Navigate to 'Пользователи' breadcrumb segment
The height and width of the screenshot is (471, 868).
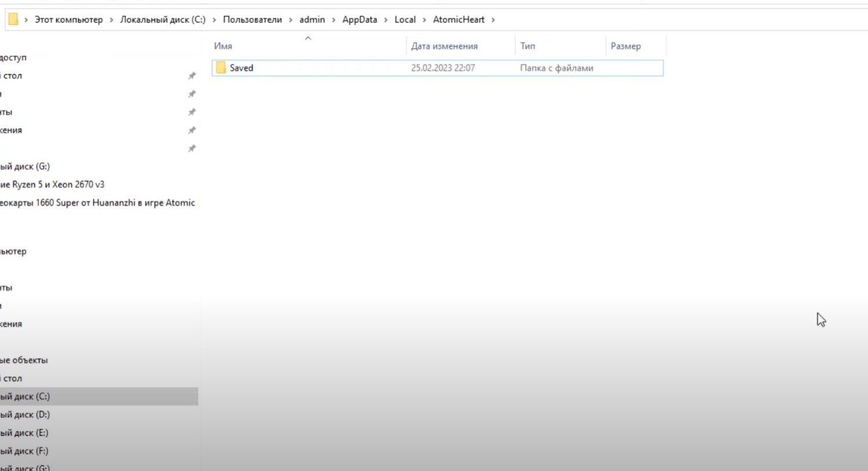pos(252,20)
